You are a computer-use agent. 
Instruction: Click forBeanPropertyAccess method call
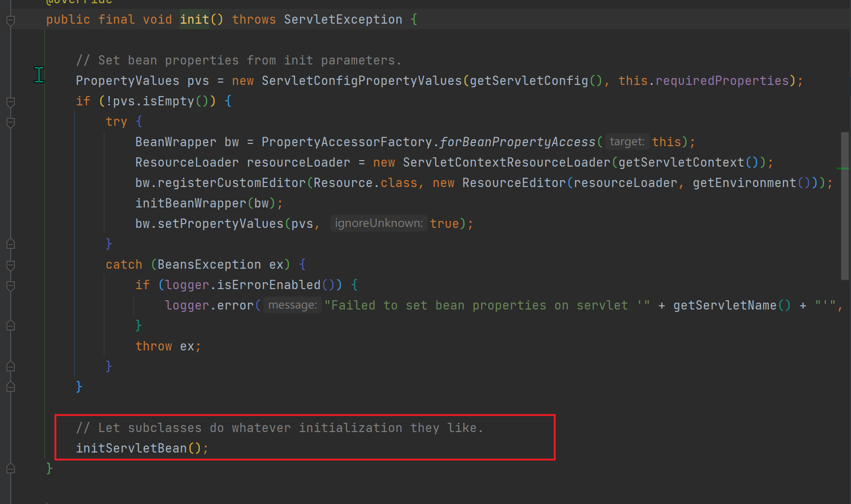tap(517, 142)
